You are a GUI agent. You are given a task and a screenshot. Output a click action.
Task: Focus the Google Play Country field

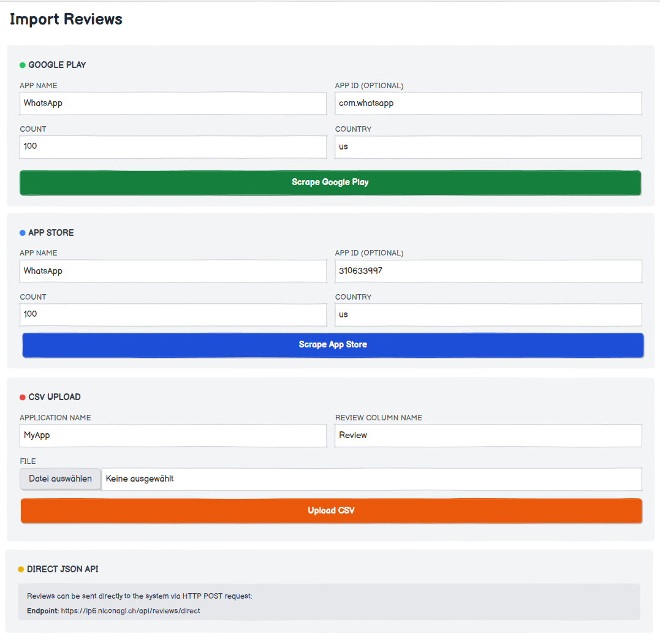pos(488,147)
